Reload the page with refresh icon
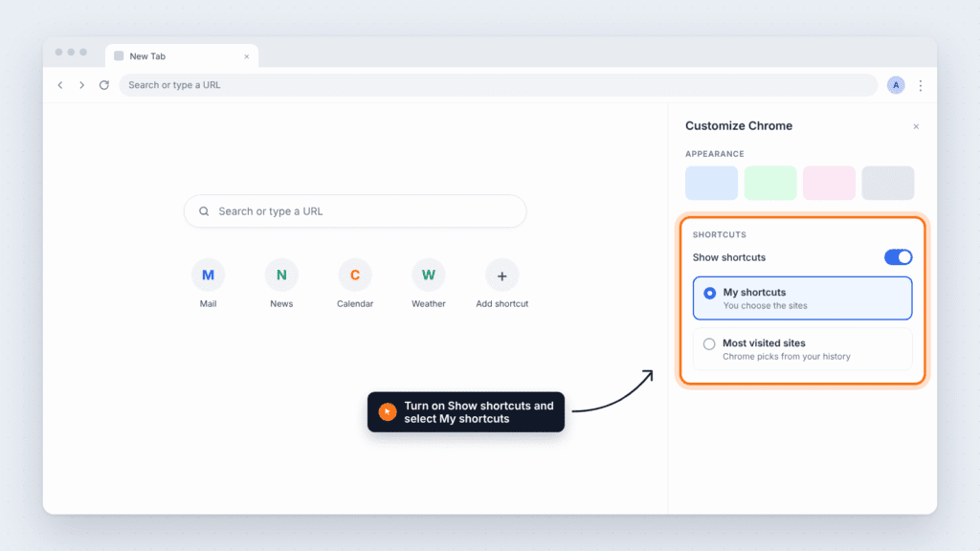Screen dimensions: 980x551 click(x=104, y=85)
